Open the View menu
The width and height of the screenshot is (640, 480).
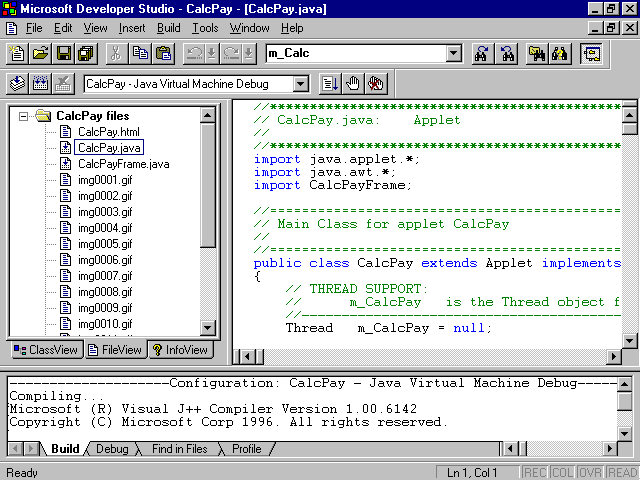point(96,28)
